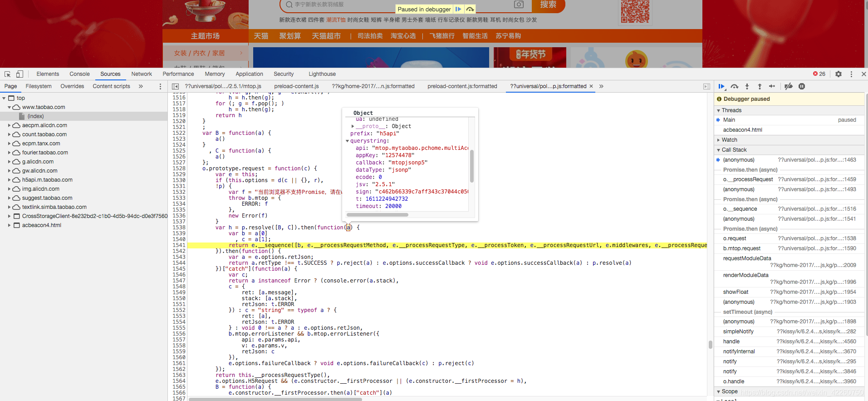Viewport: 868px width, 401px height.
Task: Click the orange 搜索 button
Action: tap(548, 5)
